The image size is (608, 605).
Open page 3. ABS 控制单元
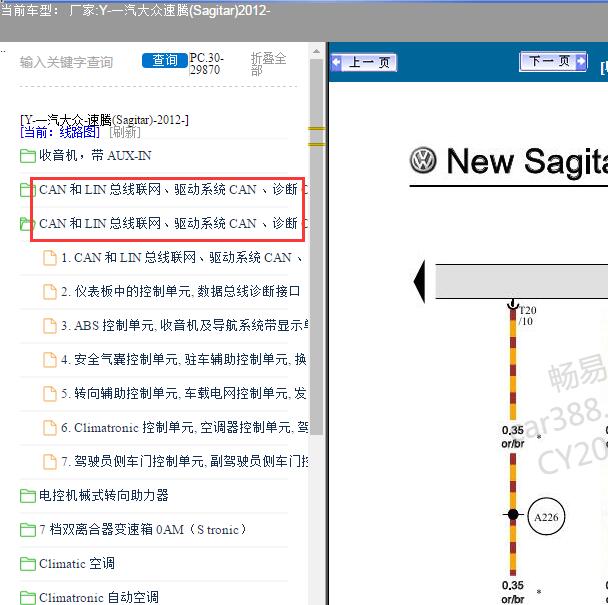pos(185,326)
